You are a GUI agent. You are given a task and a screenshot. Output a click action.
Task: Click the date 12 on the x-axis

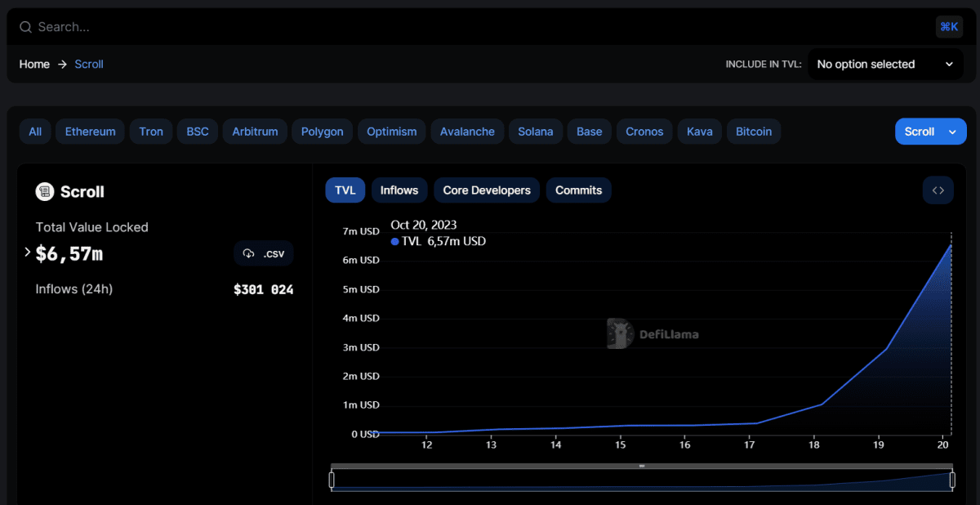426,445
